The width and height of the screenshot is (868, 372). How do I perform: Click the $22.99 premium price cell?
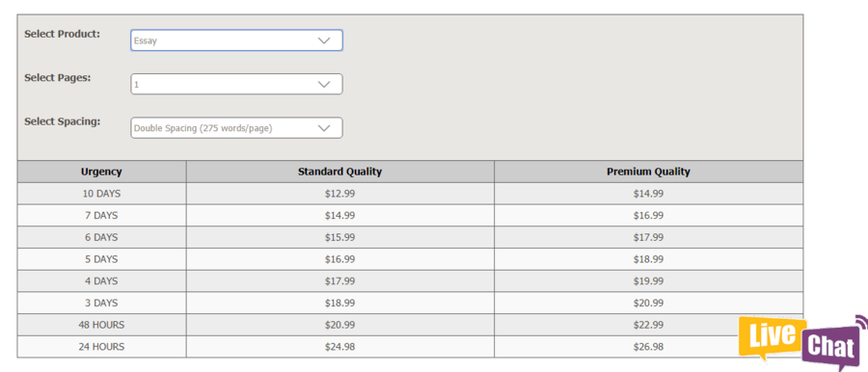[x=648, y=325]
